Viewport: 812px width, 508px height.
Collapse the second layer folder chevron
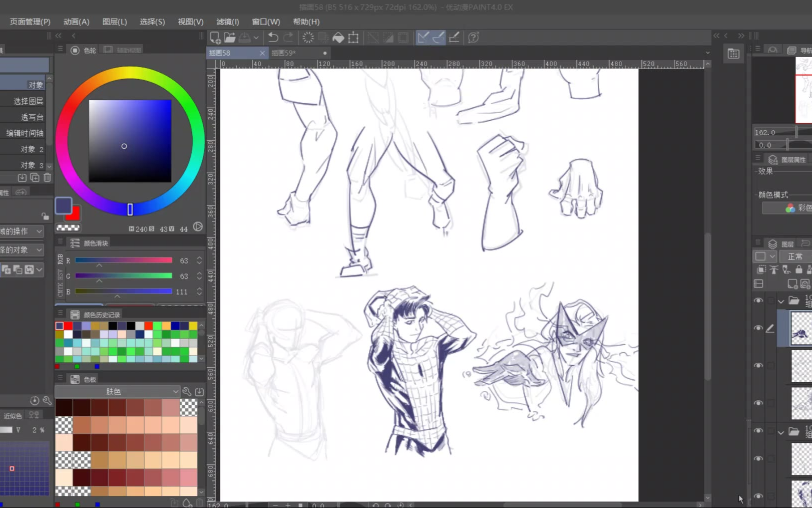[x=781, y=432]
